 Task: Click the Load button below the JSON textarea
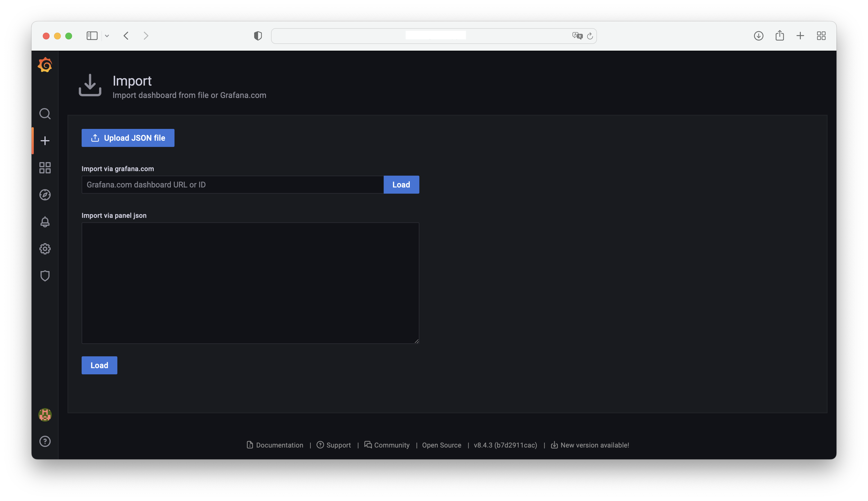[x=99, y=365]
